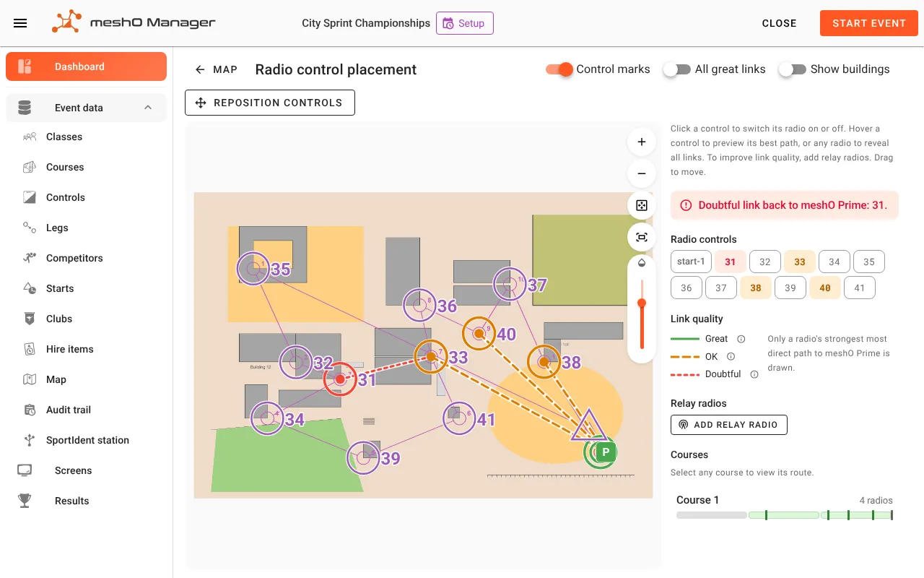Viewport: 924px width, 578px height.
Task: Click the REPOSITION CONTROLS button
Action: [270, 103]
